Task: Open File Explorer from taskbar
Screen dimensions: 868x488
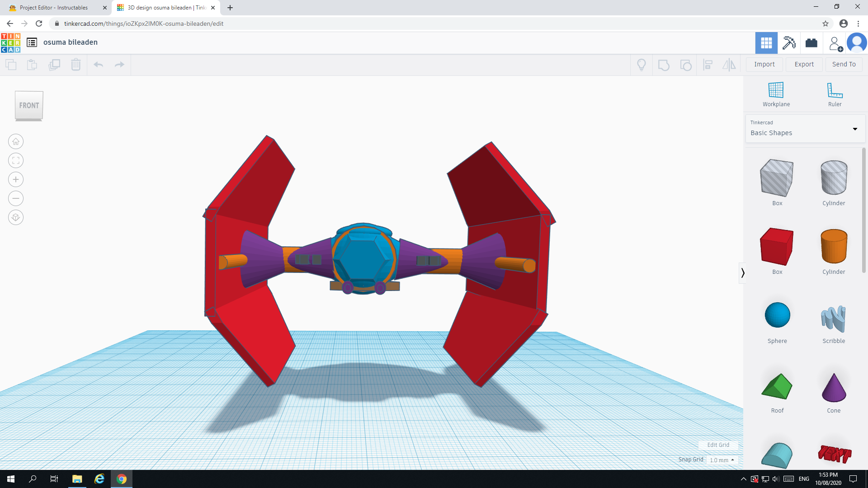Action: click(77, 479)
